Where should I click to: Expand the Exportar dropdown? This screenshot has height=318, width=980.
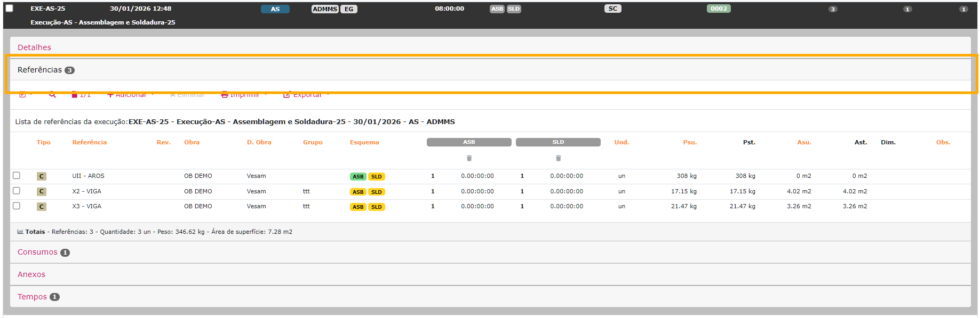click(x=307, y=95)
